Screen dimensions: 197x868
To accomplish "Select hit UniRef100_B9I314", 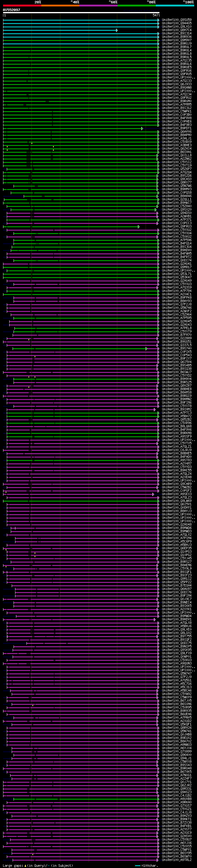I will tap(177, 33).
